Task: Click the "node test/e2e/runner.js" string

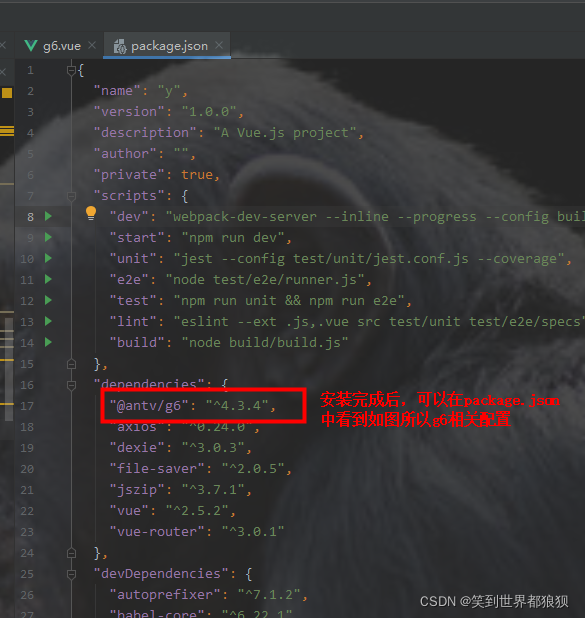Action: pos(265,280)
